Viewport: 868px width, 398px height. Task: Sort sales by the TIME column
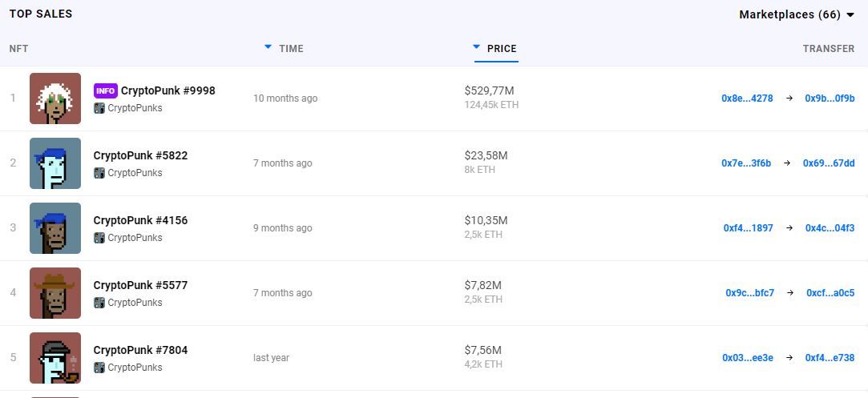click(290, 49)
